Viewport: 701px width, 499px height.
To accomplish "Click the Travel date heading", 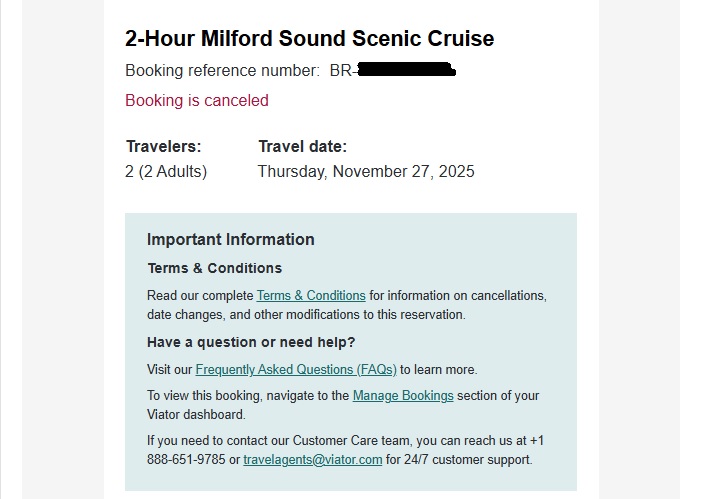I will (302, 147).
